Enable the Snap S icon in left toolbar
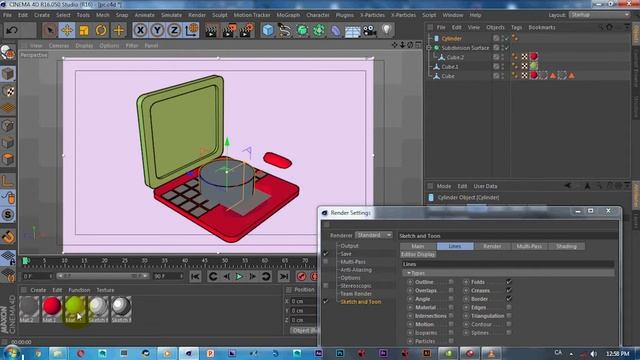The height and width of the screenshot is (360, 640). click(x=8, y=215)
